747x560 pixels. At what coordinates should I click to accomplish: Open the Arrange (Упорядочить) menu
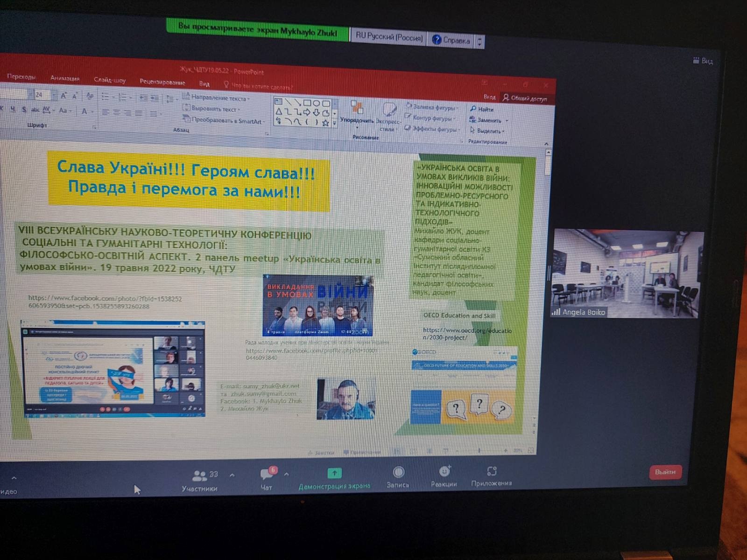(x=357, y=114)
